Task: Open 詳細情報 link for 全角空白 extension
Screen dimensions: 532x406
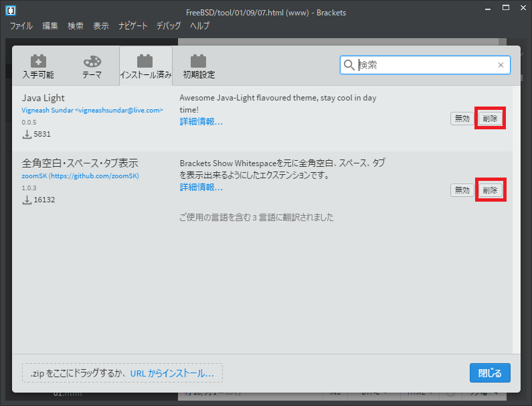Action: point(201,187)
